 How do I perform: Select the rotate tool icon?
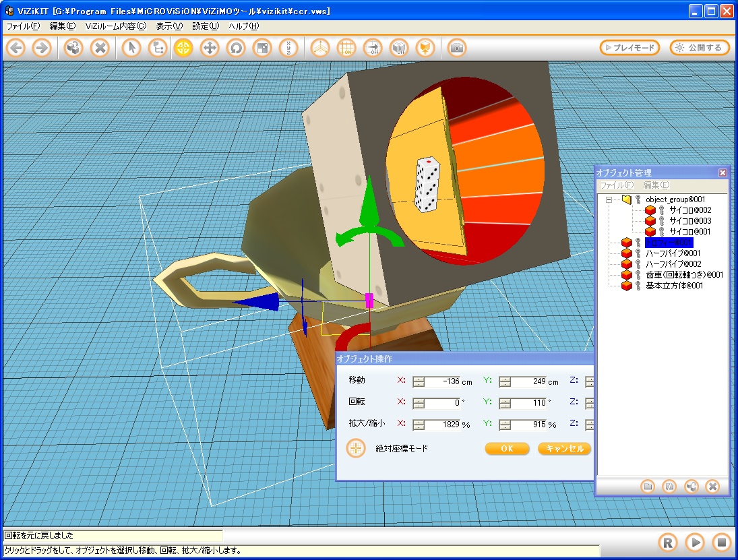click(x=236, y=48)
